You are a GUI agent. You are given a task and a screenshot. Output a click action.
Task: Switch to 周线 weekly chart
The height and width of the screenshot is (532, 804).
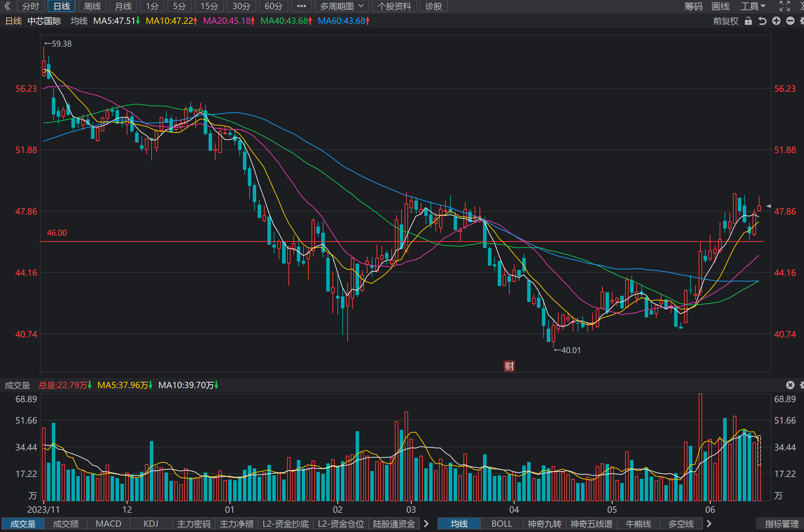pos(92,6)
